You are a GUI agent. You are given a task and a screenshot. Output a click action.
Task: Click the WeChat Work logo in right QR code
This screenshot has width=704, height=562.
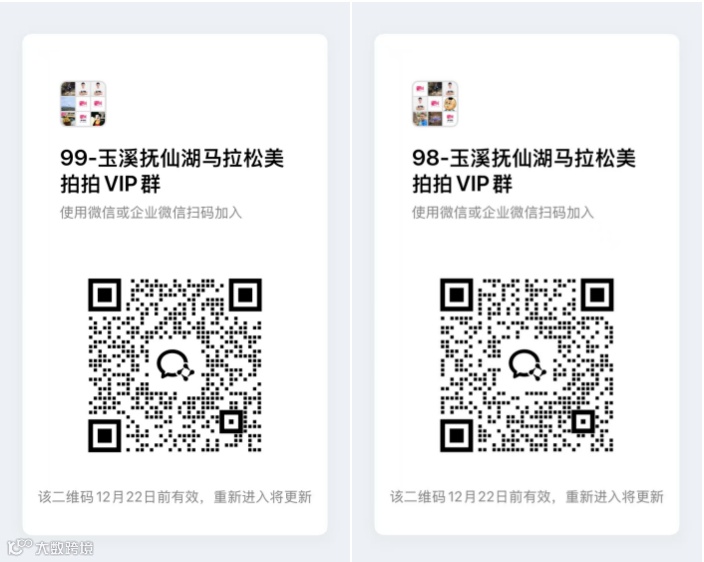tap(527, 364)
